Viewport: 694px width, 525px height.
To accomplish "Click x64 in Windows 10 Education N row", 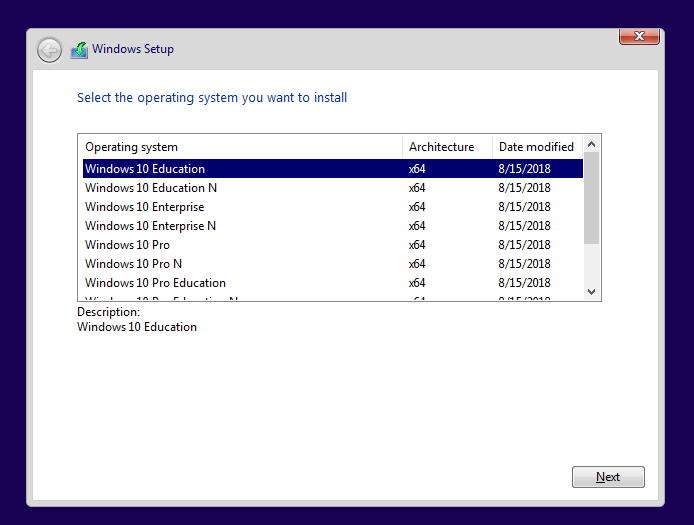I will tap(417, 188).
